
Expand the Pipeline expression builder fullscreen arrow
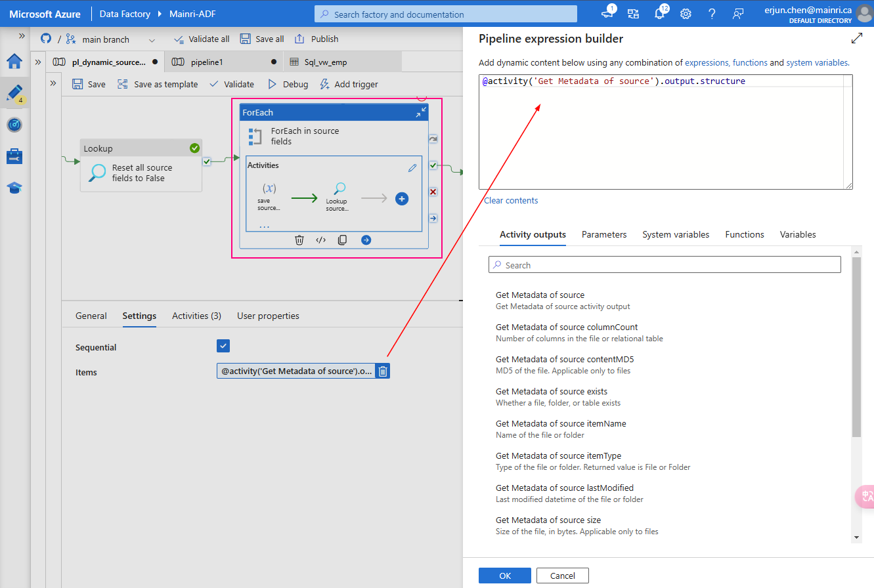tap(857, 38)
